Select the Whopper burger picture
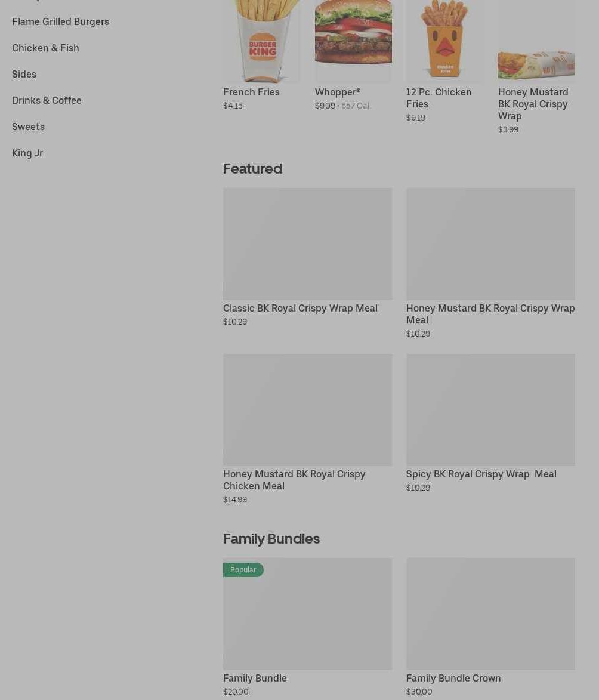Image resolution: width=599 pixels, height=700 pixels. pos(353,41)
